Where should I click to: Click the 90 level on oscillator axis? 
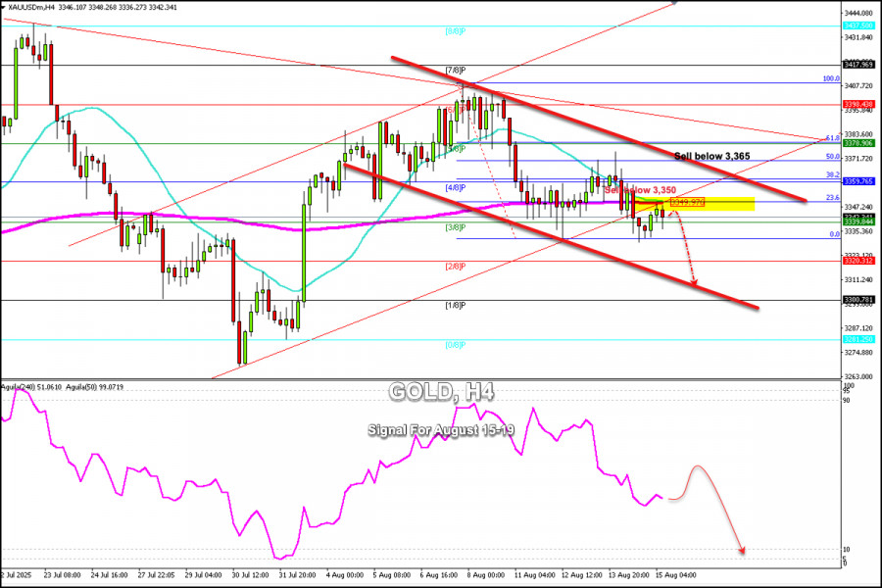pyautogui.click(x=847, y=400)
